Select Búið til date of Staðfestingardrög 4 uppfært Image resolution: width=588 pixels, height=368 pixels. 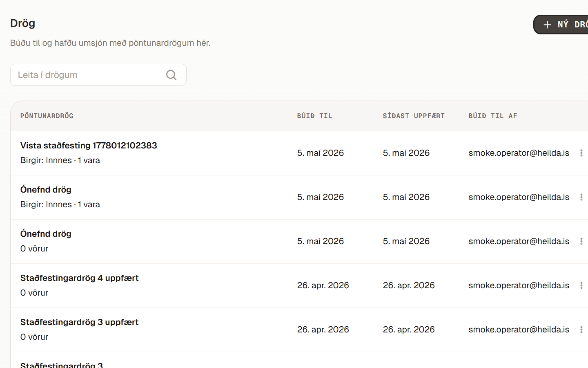(x=323, y=285)
